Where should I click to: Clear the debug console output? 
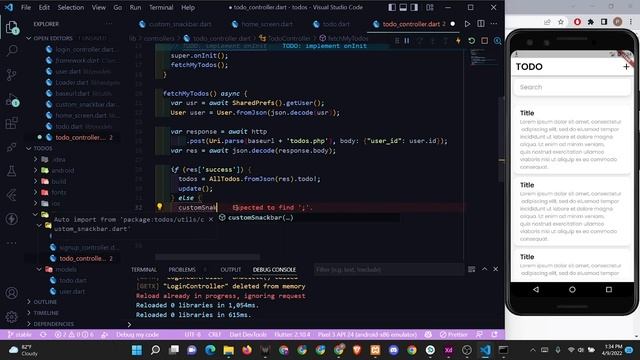(x=471, y=269)
